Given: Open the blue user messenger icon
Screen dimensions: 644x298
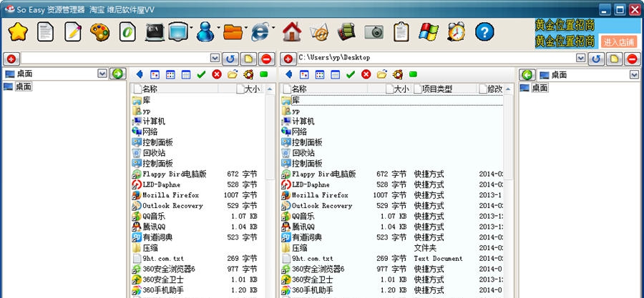Looking at the screenshot, I should pos(205,32).
